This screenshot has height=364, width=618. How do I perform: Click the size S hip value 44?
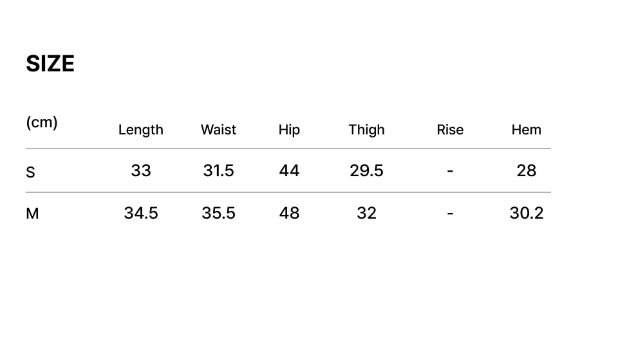click(289, 170)
